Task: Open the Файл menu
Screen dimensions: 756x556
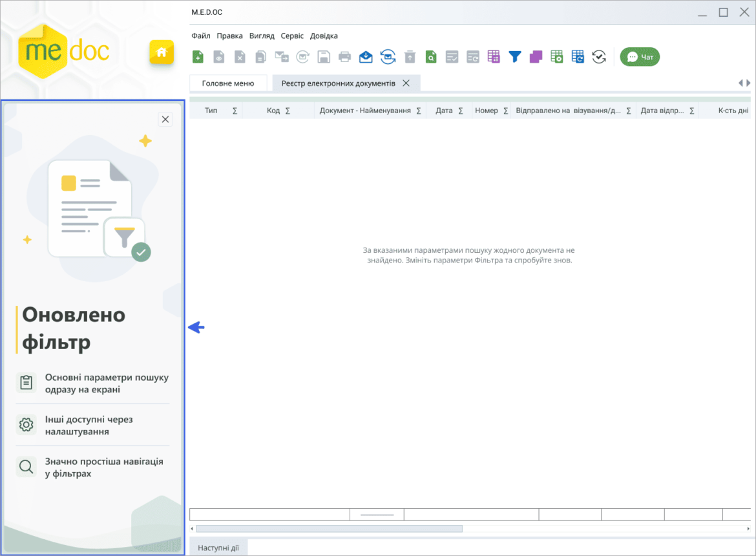Action: coord(200,36)
